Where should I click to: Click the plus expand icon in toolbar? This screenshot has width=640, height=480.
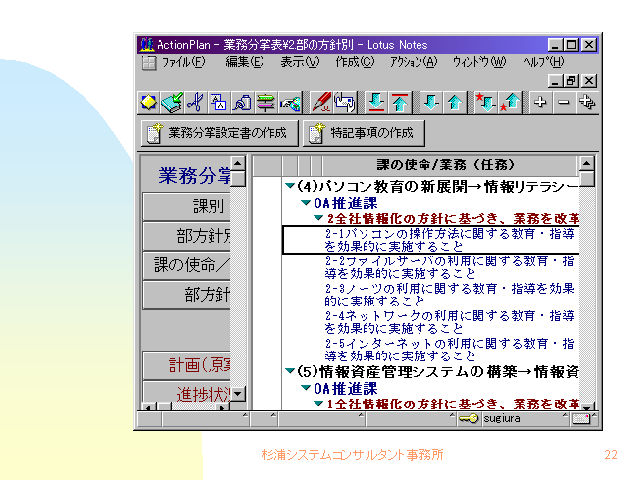pyautogui.click(x=541, y=102)
